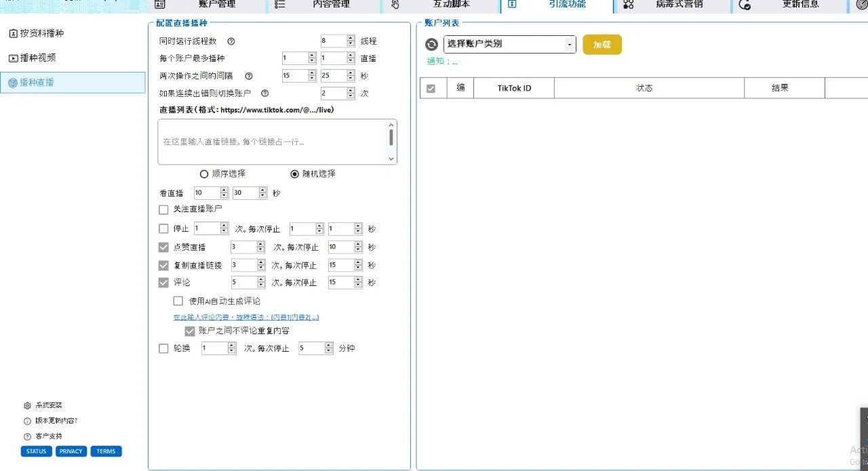The width and height of the screenshot is (868, 471).
Task: Click the 在此输入评论内容 link
Action: coord(244,316)
